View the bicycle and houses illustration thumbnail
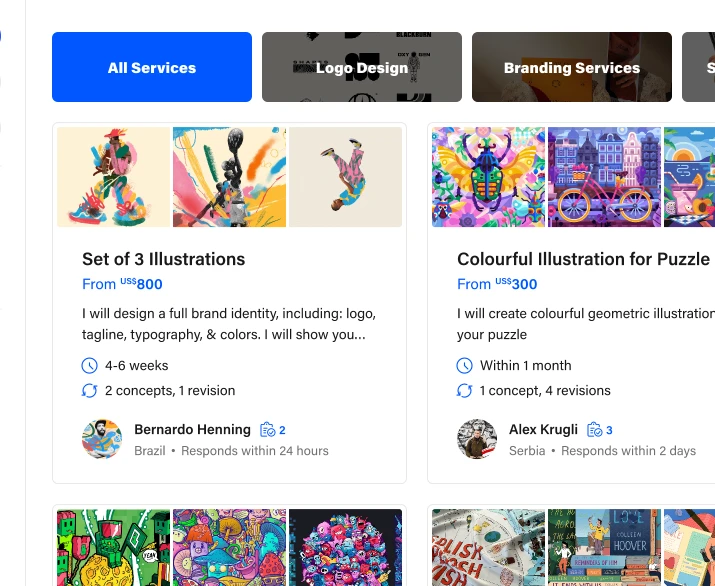715x586 pixels. [604, 177]
